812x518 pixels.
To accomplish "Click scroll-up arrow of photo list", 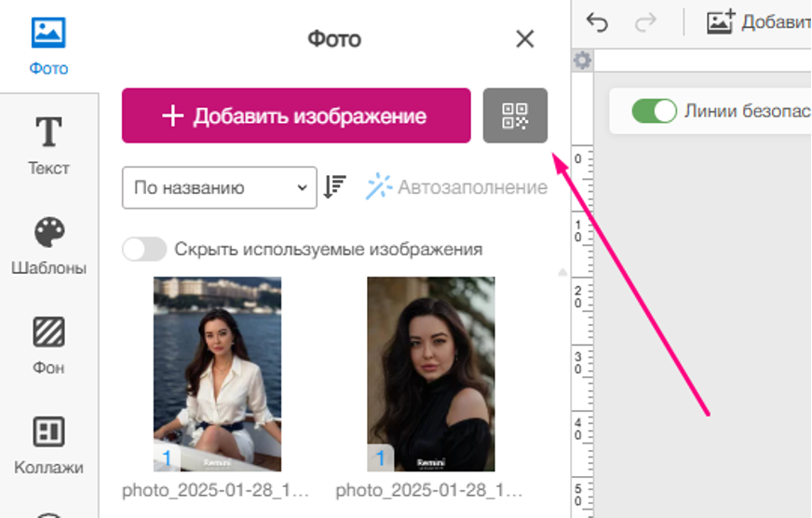I will click(x=562, y=272).
